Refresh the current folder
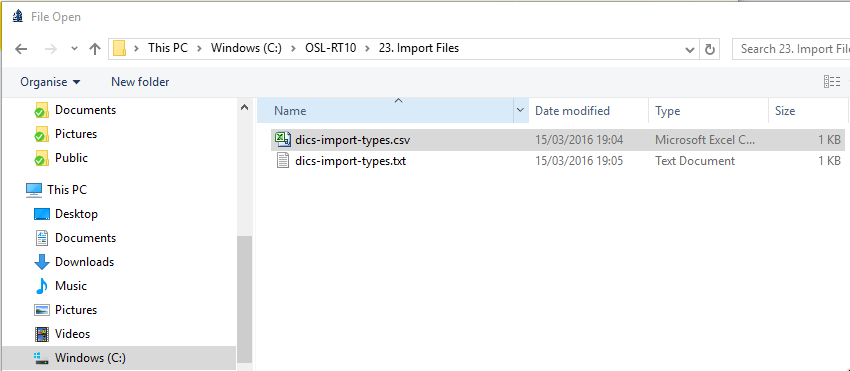The width and height of the screenshot is (850, 371). point(709,49)
